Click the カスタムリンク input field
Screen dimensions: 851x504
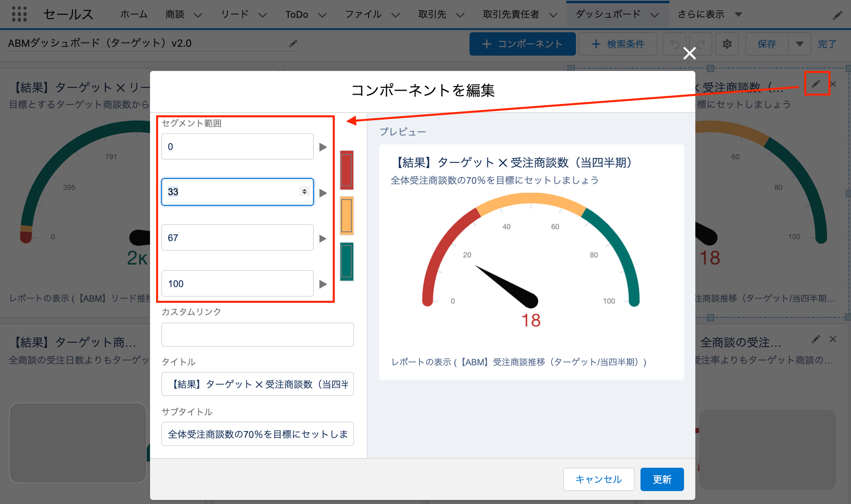257,335
